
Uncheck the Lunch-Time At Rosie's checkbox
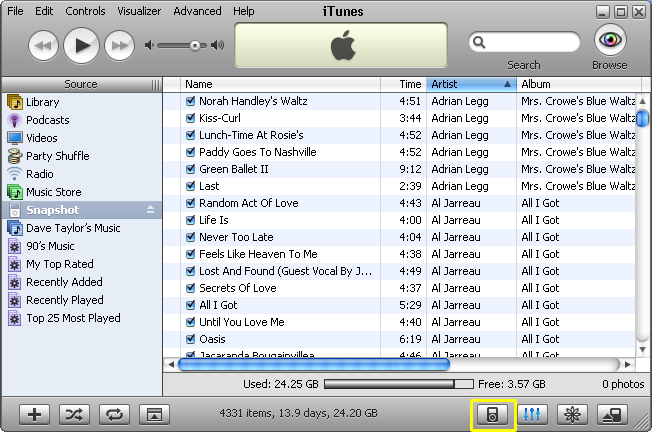coord(190,135)
